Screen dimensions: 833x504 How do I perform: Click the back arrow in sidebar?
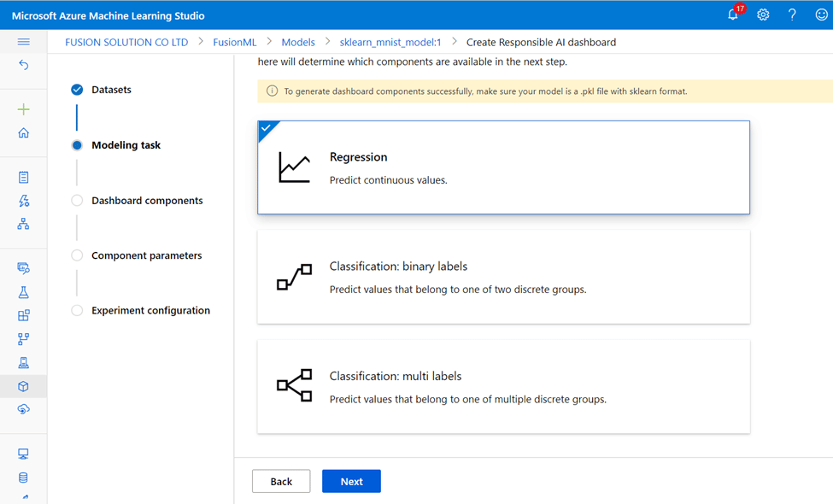point(23,65)
